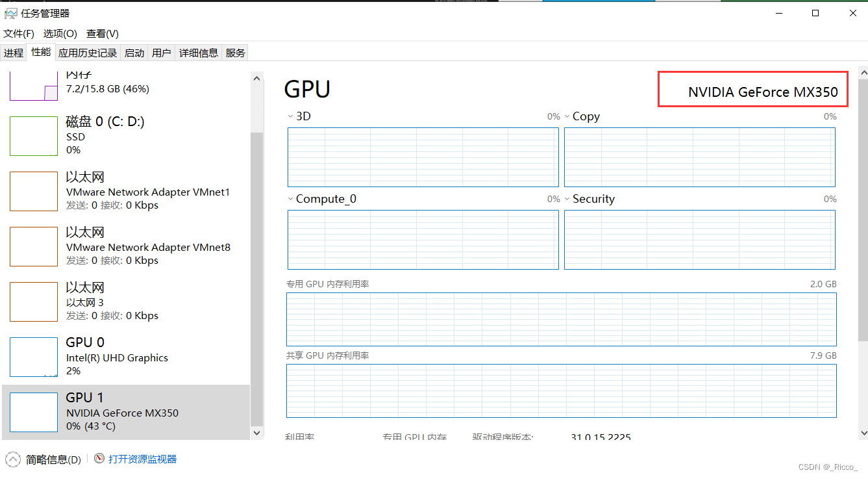Click the 磁盘 0 mini graph thumbnail
This screenshot has height=477, width=868.
(x=34, y=136)
